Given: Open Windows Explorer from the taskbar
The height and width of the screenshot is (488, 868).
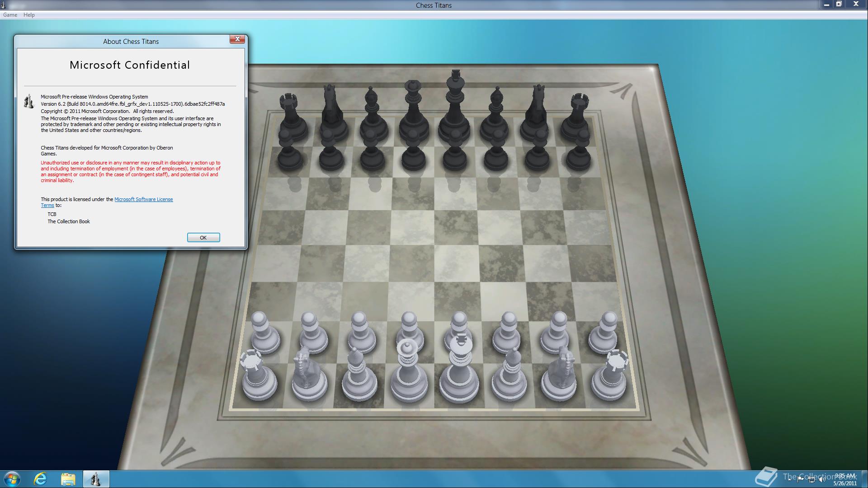Looking at the screenshot, I should (x=68, y=479).
